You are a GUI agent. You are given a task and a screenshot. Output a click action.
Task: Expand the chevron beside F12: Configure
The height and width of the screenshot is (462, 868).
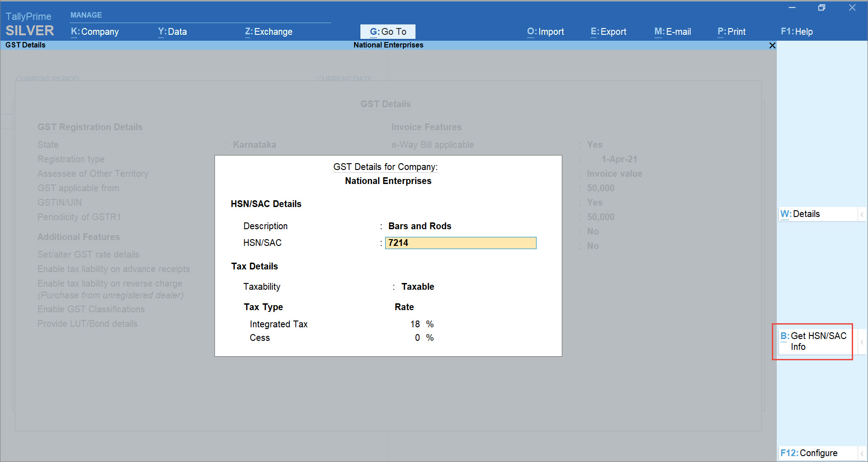(x=862, y=453)
